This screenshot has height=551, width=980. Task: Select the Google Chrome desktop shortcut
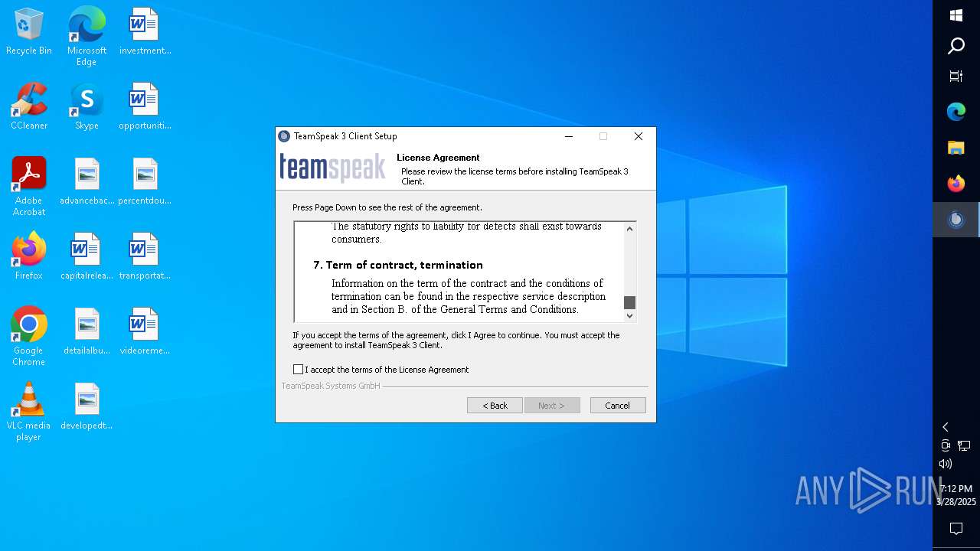click(29, 337)
